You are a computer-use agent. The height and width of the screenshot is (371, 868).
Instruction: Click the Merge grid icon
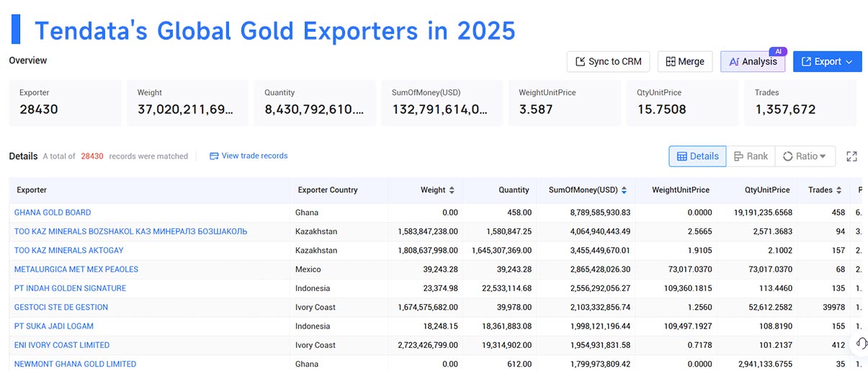pyautogui.click(x=670, y=62)
